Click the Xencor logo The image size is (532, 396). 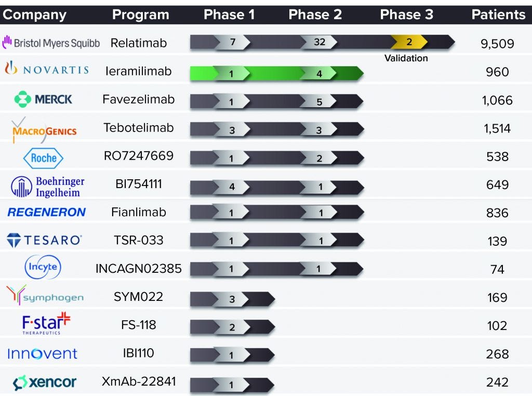45,383
